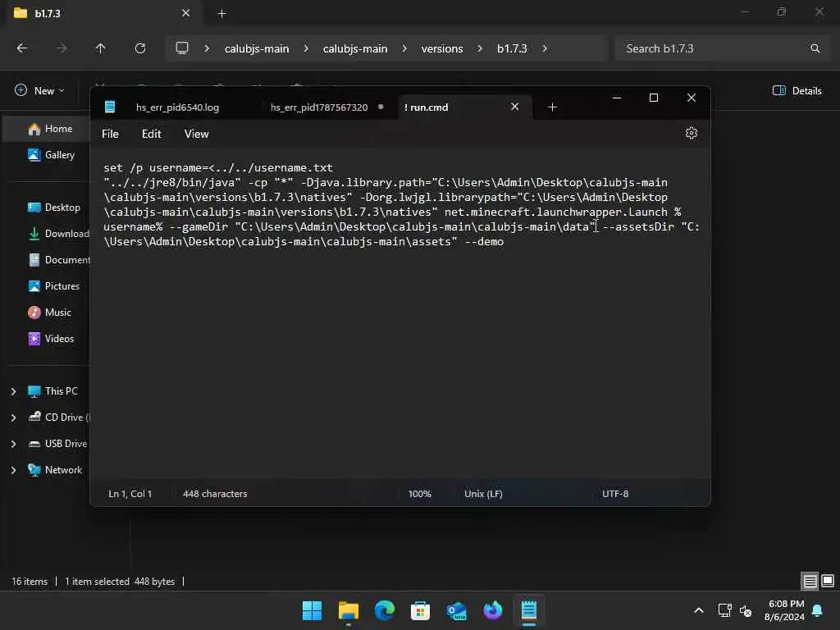840x630 pixels.
Task: Switch Explorer to large icons view
Action: (x=828, y=581)
